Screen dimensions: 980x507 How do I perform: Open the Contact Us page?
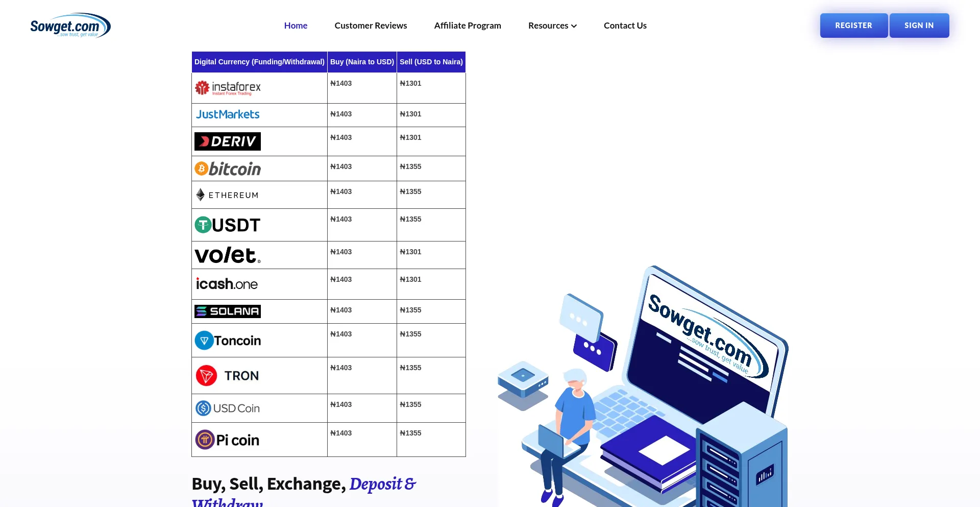(x=625, y=26)
